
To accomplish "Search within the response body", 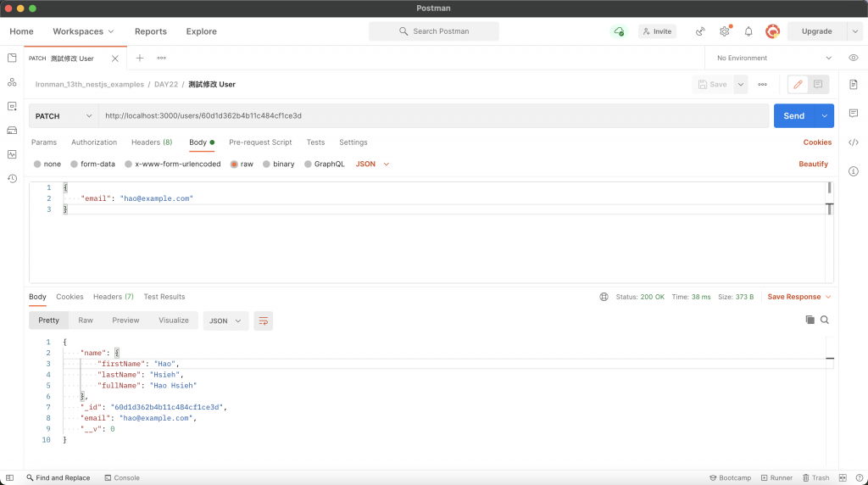I will (824, 320).
